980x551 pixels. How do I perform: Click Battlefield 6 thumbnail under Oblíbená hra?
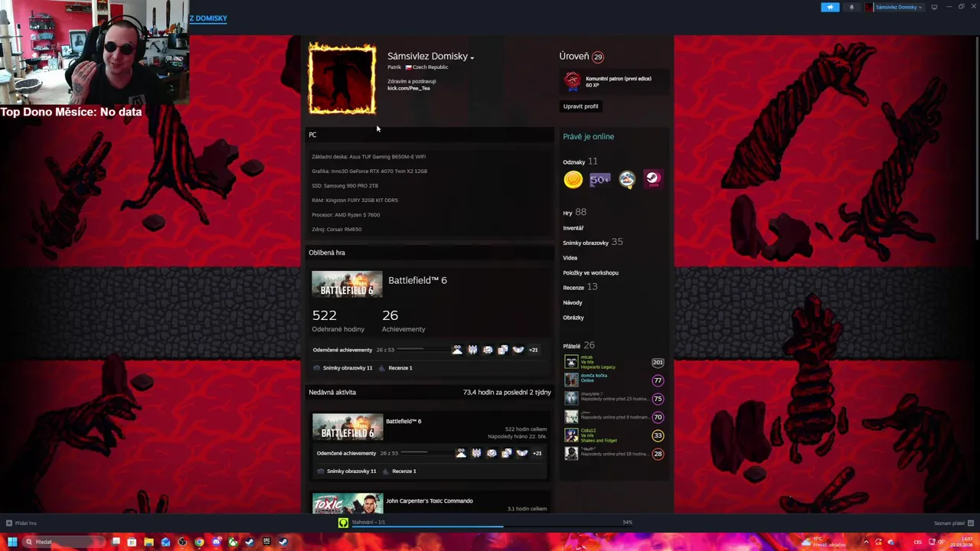pyautogui.click(x=347, y=284)
